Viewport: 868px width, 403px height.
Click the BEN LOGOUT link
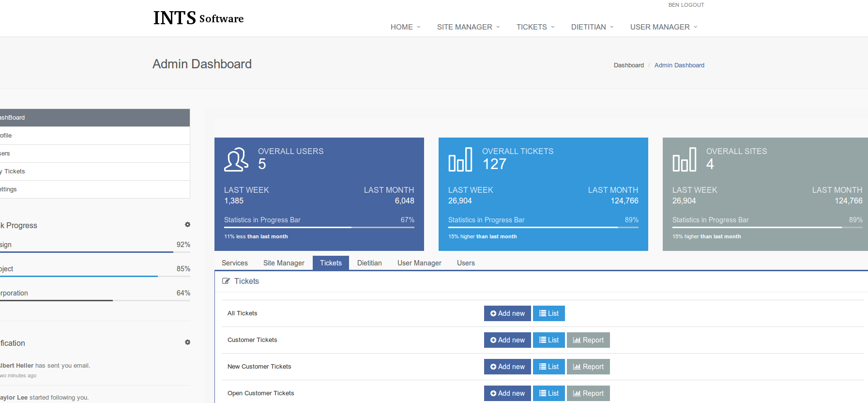(686, 5)
